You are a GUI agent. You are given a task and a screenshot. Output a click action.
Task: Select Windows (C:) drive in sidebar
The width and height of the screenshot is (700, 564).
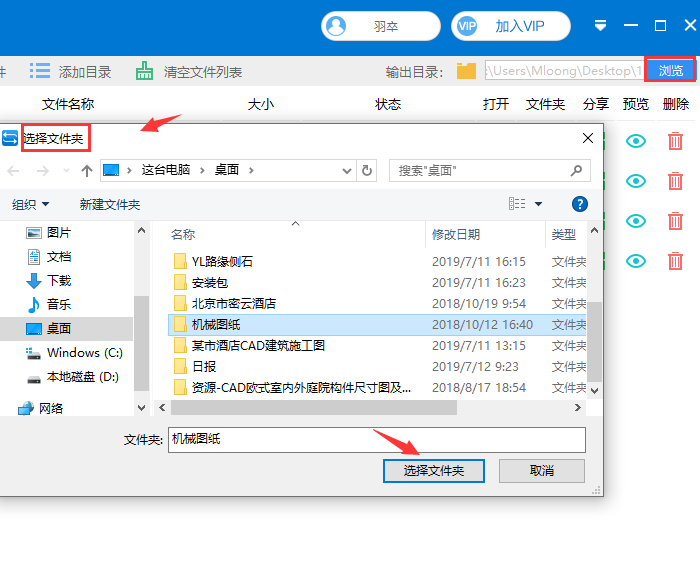coord(74,353)
